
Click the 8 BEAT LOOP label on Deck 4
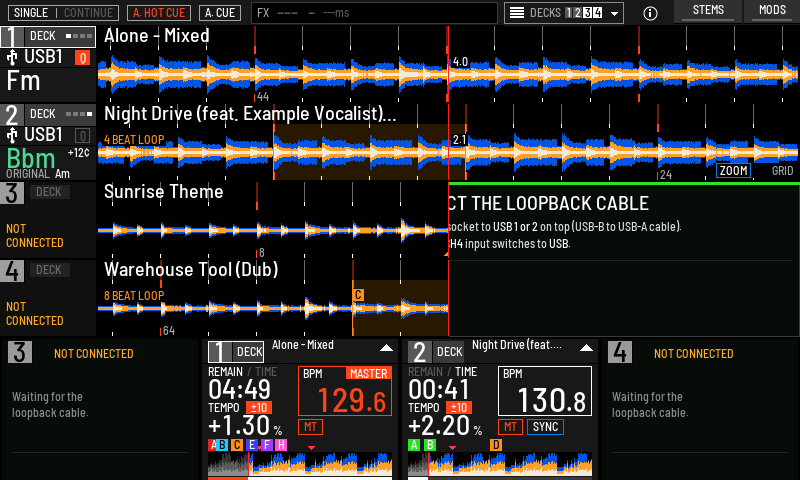(x=134, y=296)
